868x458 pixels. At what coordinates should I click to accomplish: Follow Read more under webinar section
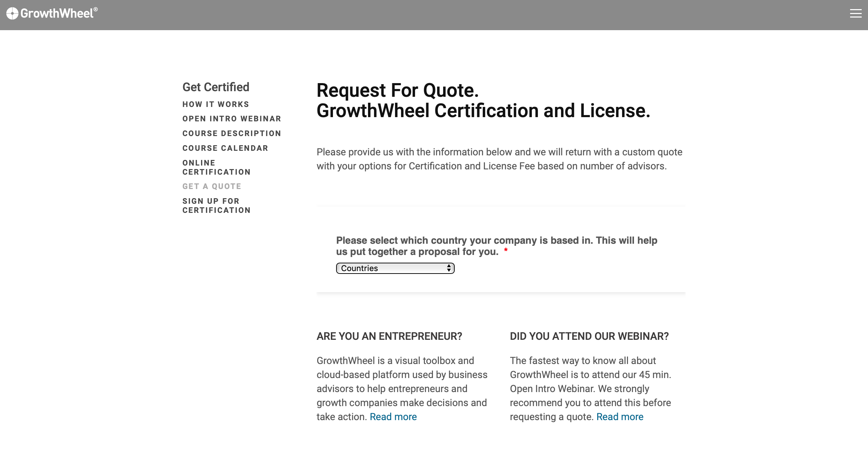coord(620,417)
